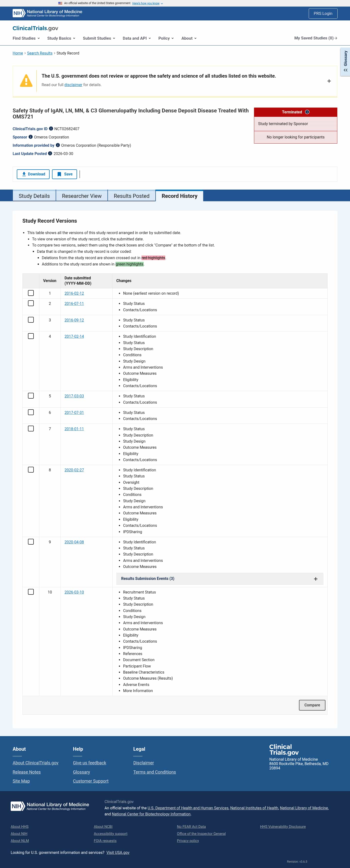Check the box for version 1

(31, 293)
